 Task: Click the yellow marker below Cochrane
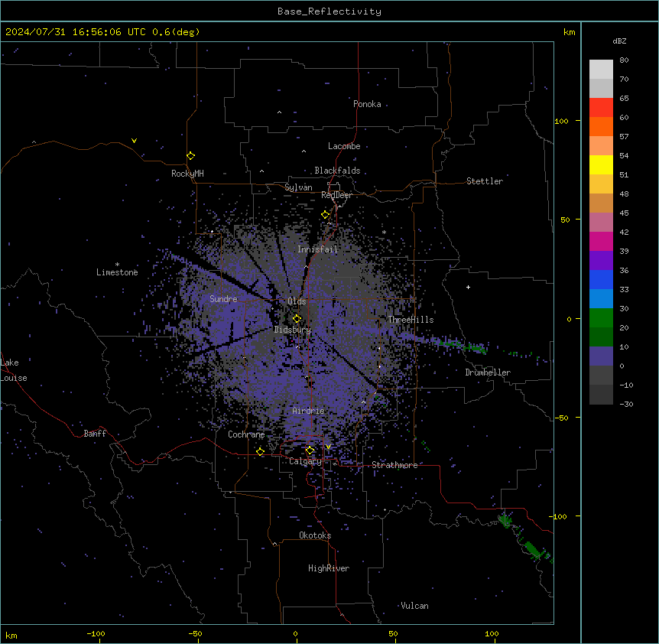pyautogui.click(x=260, y=451)
